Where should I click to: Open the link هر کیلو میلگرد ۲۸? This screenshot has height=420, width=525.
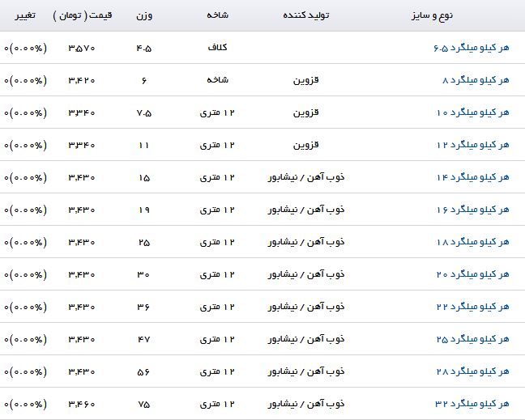[473, 371]
